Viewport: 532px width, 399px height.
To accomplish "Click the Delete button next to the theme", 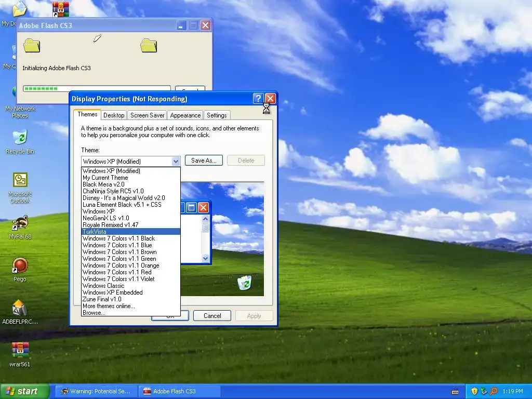I will click(x=246, y=161).
